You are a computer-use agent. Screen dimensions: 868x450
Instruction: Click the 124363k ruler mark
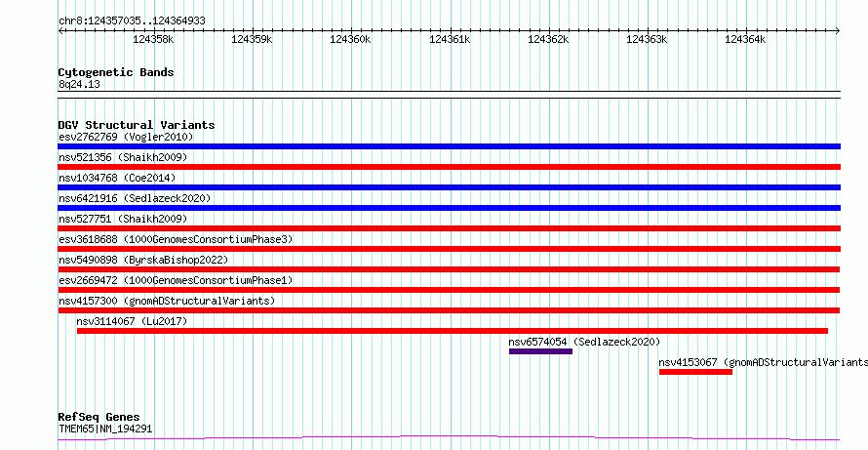(647, 39)
